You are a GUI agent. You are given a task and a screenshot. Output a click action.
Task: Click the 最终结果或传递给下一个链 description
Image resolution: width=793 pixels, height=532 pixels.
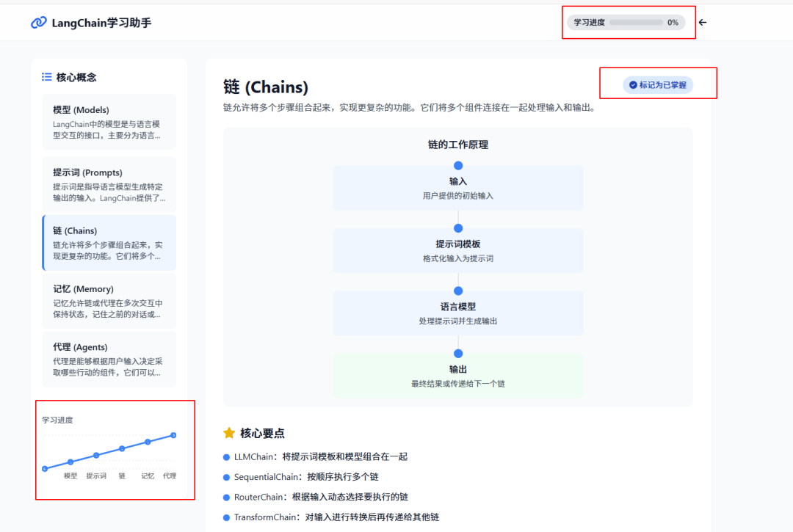pyautogui.click(x=458, y=384)
